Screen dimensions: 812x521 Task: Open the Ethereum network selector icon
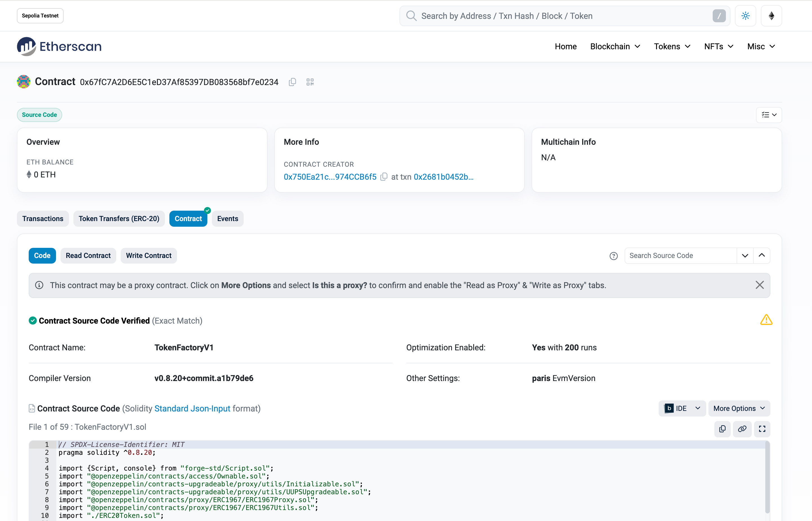[771, 16]
